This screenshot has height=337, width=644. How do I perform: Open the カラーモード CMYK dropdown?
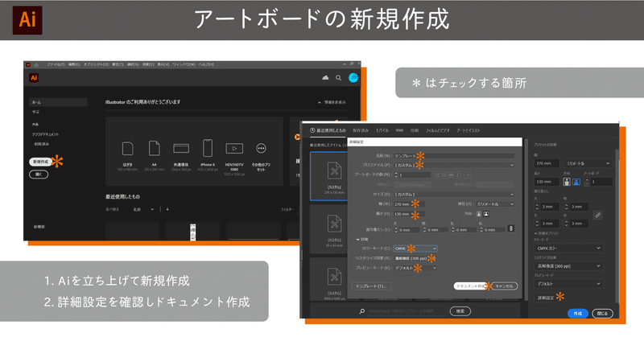pyautogui.click(x=415, y=249)
